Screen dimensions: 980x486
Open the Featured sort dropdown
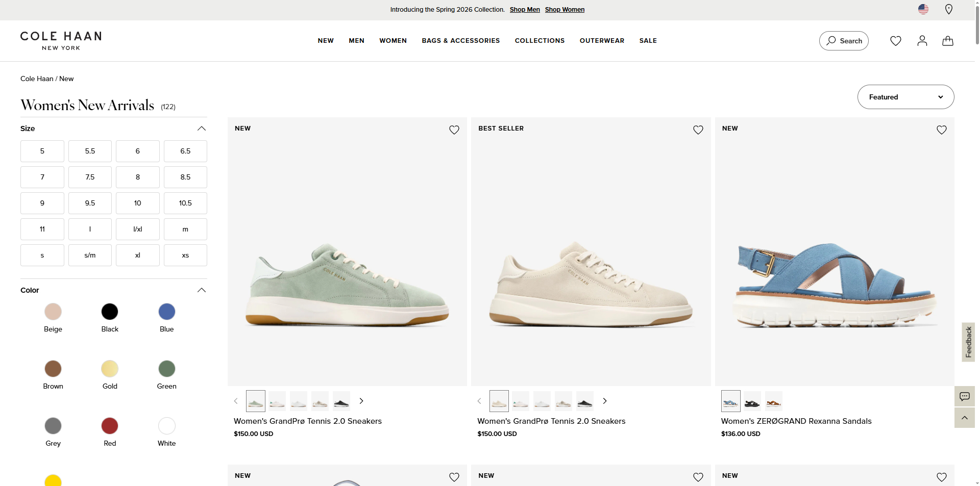[905, 97]
